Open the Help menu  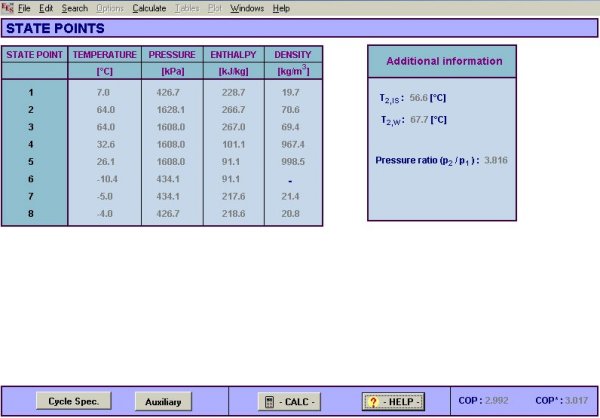coord(281,8)
